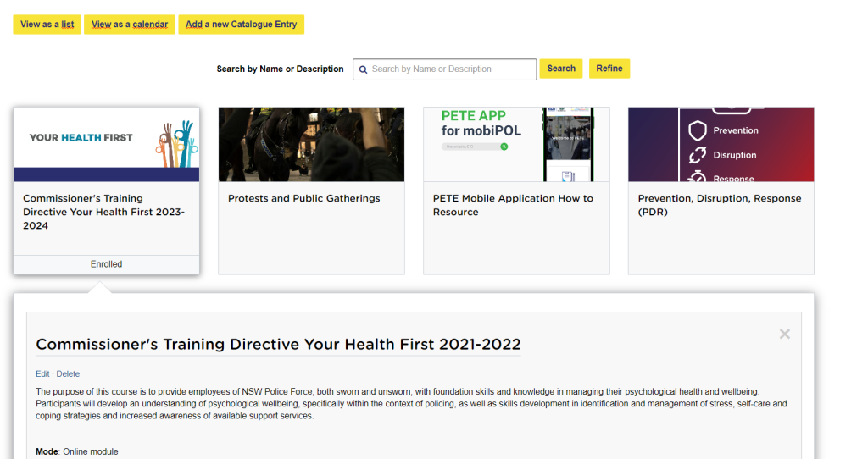Switch to View as a calendar
868x459 pixels.
click(x=130, y=25)
